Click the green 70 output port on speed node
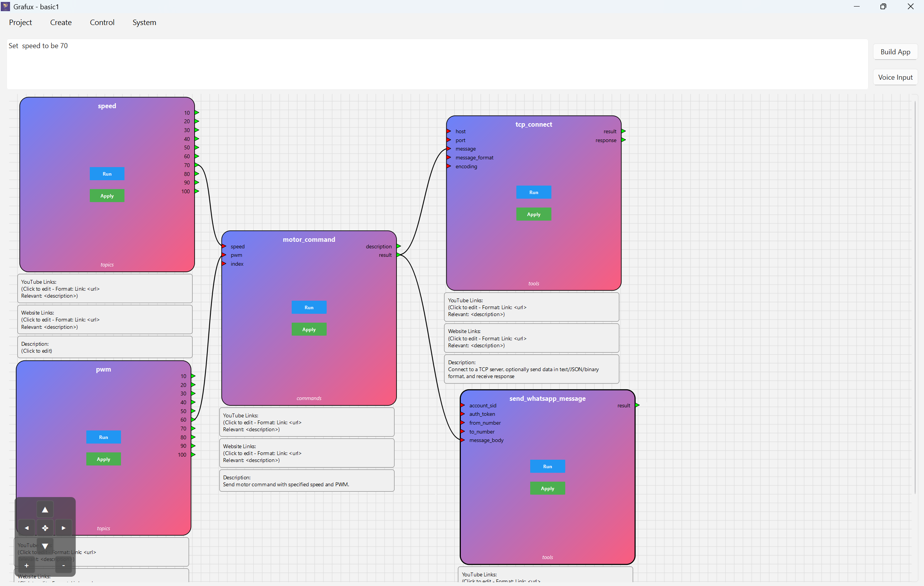924x586 pixels. [x=197, y=165]
